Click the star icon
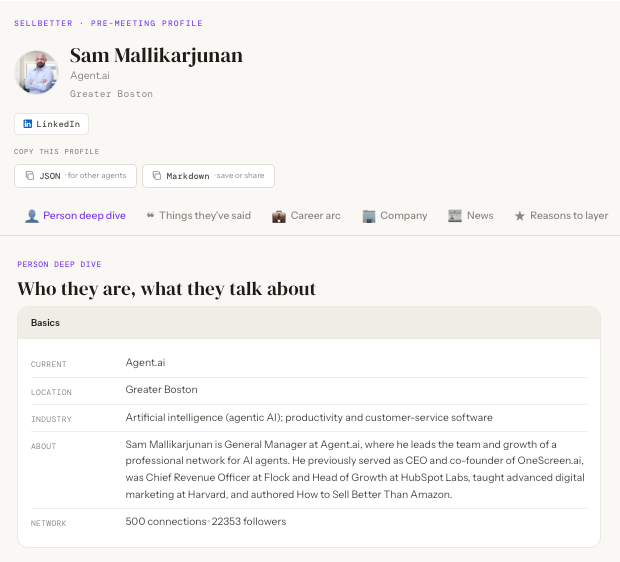 click(520, 216)
